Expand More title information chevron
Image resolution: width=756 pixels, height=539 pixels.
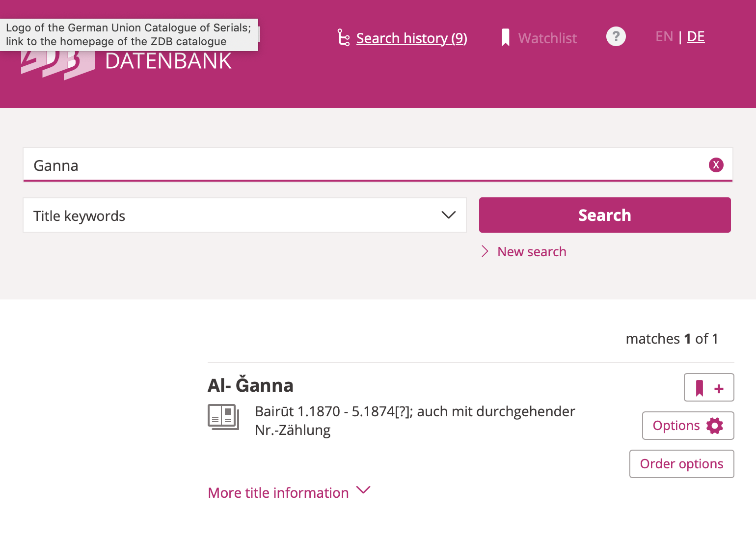tap(363, 490)
